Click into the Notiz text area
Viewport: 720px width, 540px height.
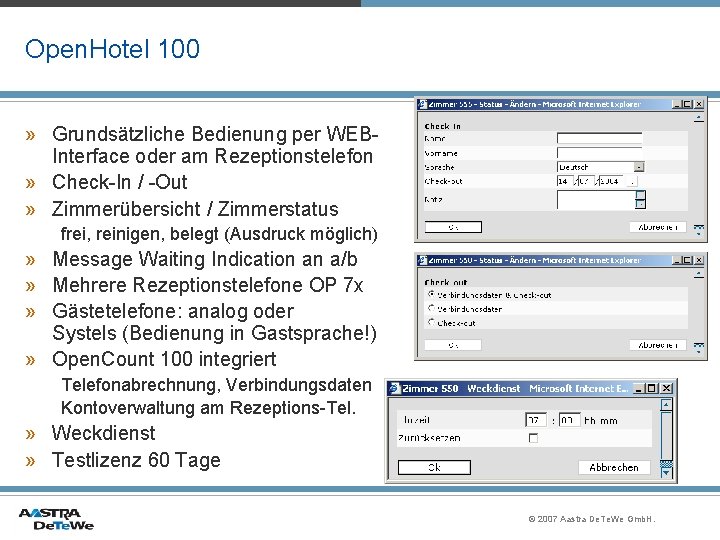pyautogui.click(x=596, y=200)
